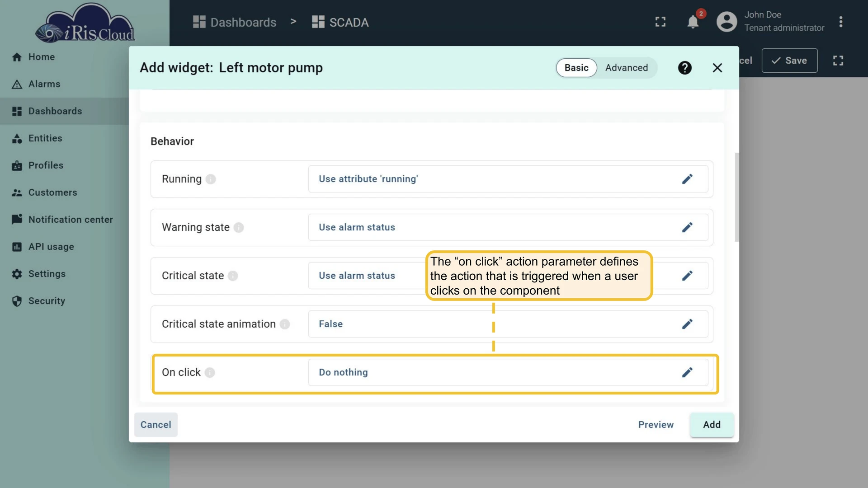The image size is (868, 488).
Task: Select Dashboards in sidebar
Action: 64,111
